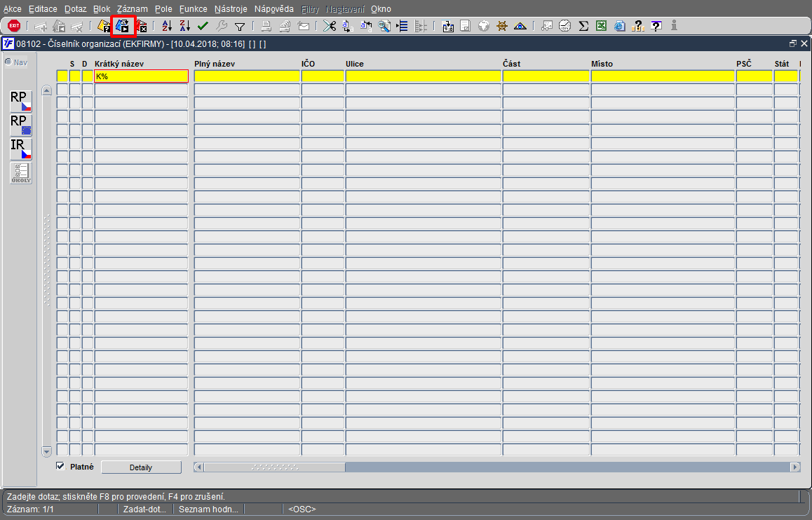Click the Detaily button

point(141,467)
